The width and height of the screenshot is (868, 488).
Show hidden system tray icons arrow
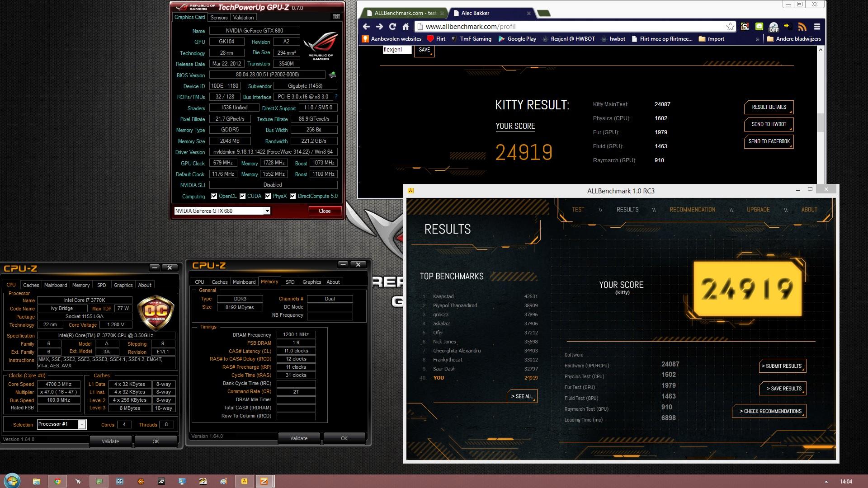[826, 482]
